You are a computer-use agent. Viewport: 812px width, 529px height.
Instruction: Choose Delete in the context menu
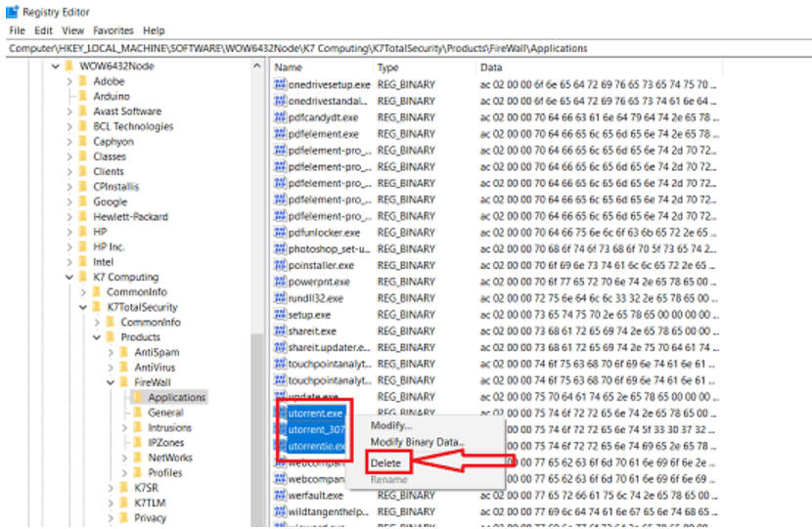(x=385, y=463)
